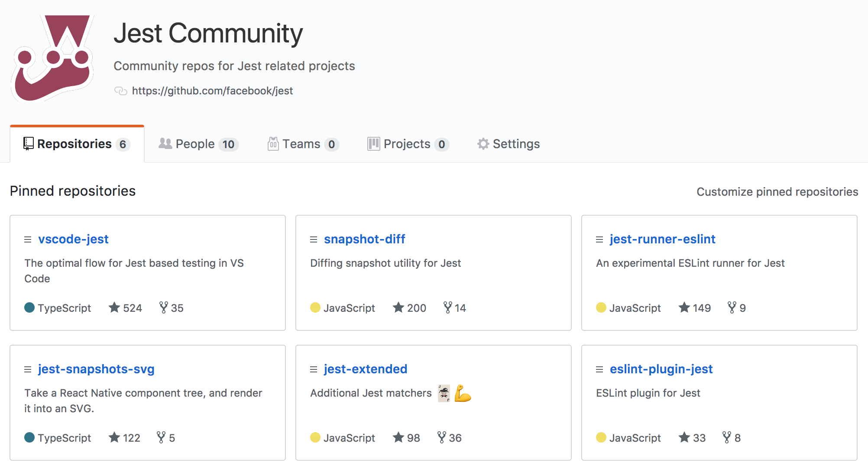The image size is (868, 472).
Task: Click the fork icon showing 36 on jest-extended
Action: pyautogui.click(x=441, y=437)
